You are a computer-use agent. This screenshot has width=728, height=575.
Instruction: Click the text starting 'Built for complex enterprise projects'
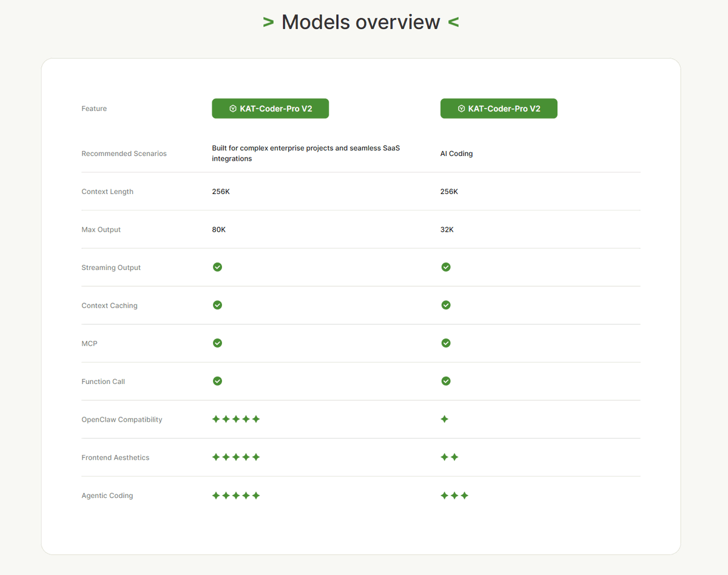coord(306,153)
